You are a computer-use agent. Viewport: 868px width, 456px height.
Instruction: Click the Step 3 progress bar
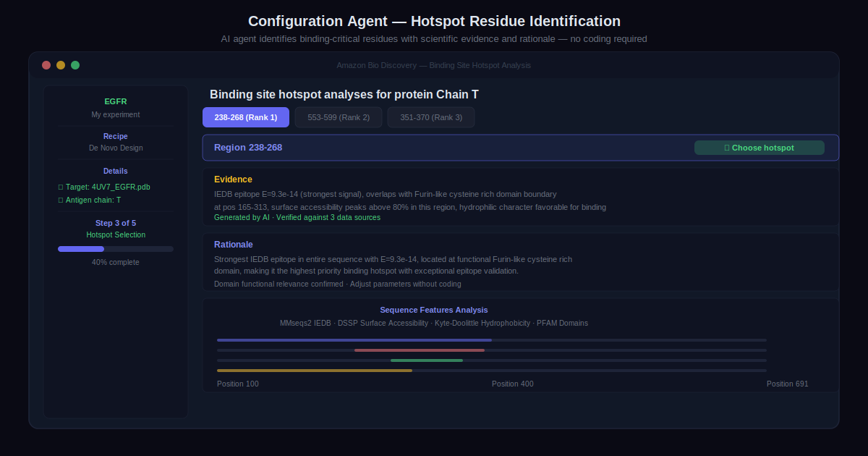click(116, 249)
